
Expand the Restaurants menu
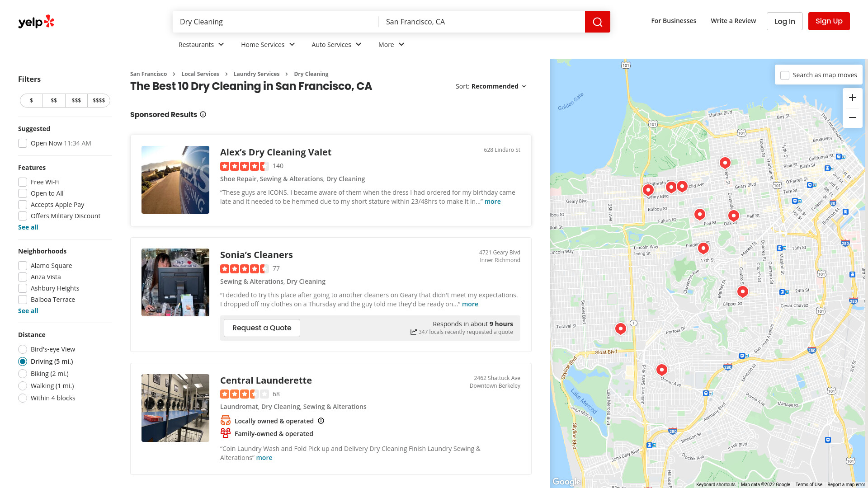(201, 44)
